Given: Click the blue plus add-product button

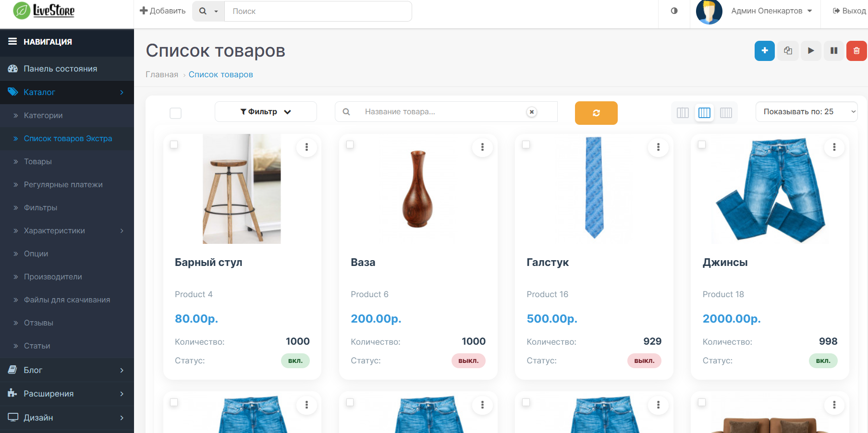Looking at the screenshot, I should pos(764,51).
